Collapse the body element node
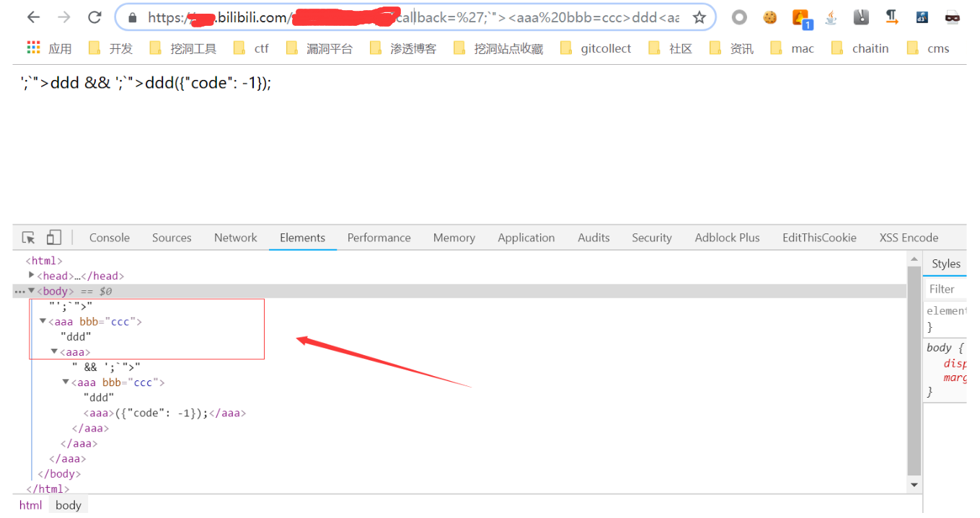This screenshot has width=980, height=518. (x=31, y=290)
